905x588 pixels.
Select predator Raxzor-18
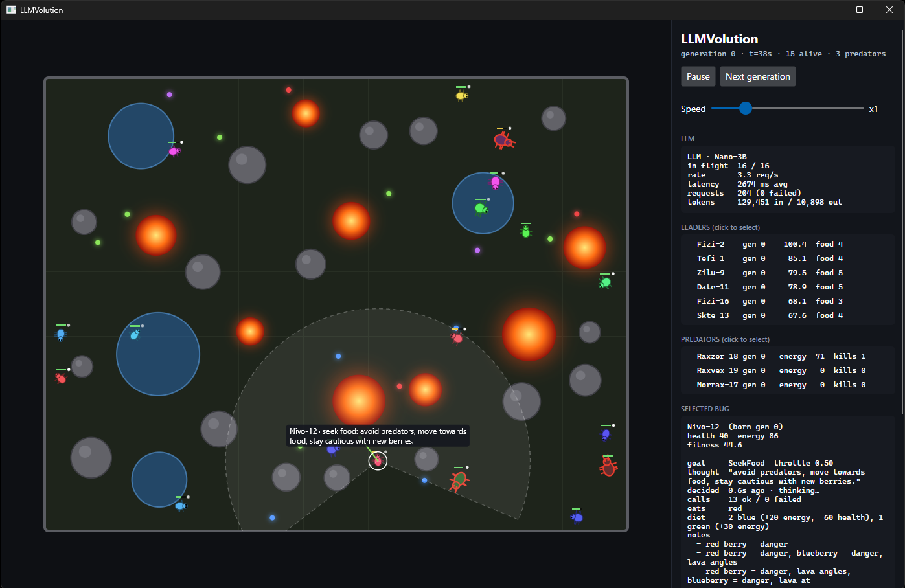tap(788, 356)
